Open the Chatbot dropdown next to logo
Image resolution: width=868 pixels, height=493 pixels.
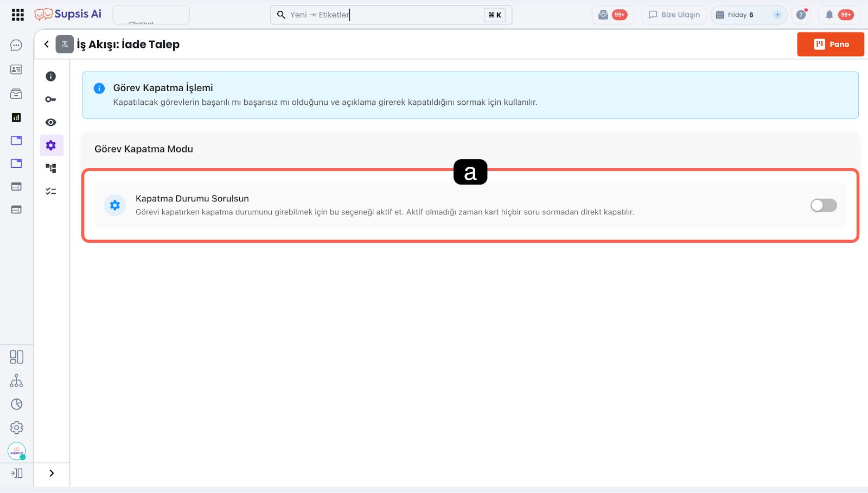click(151, 15)
